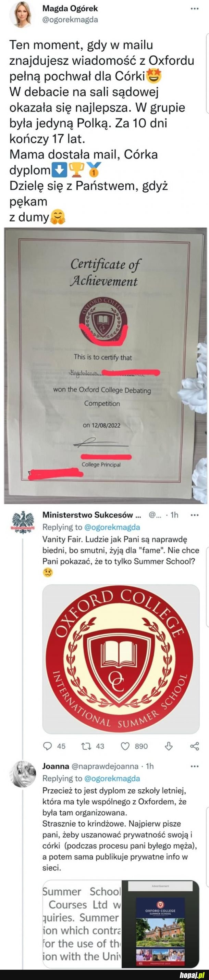
Task: Click the download icon under the reply
Action: pyautogui.click(x=170, y=746)
